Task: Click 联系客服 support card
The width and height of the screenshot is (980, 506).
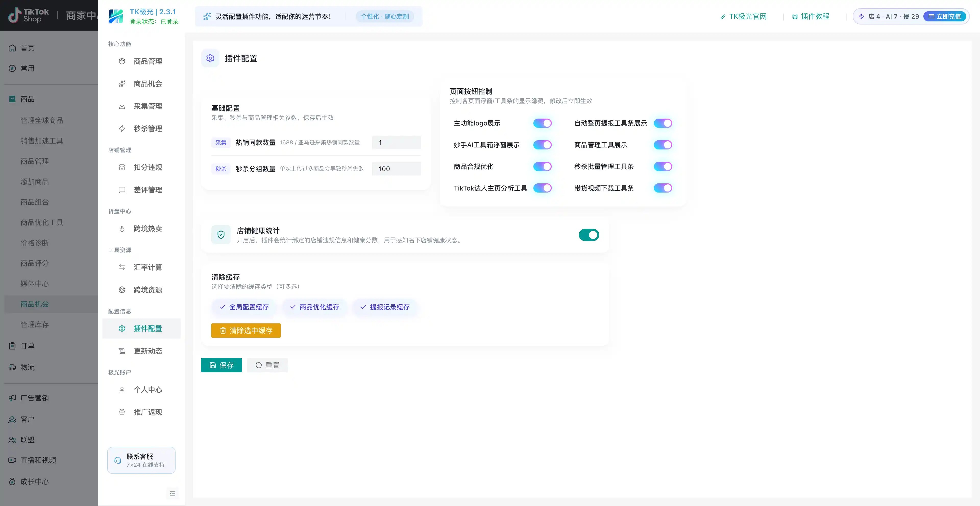Action: [141, 460]
